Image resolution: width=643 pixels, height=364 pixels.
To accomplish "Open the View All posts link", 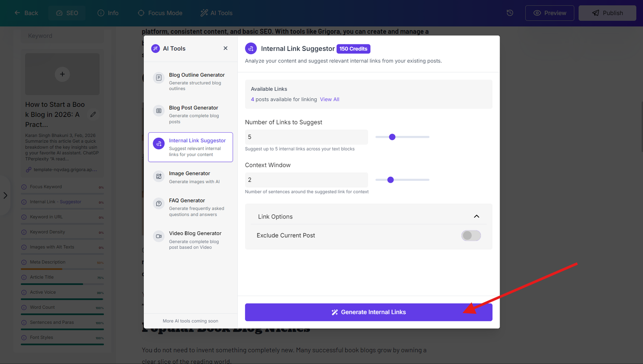I will pyautogui.click(x=330, y=99).
